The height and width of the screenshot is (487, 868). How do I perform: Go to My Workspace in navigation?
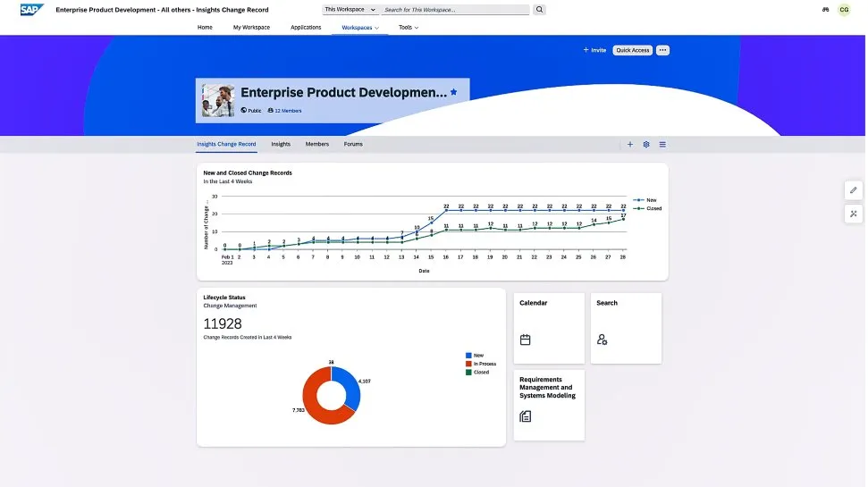(251, 28)
